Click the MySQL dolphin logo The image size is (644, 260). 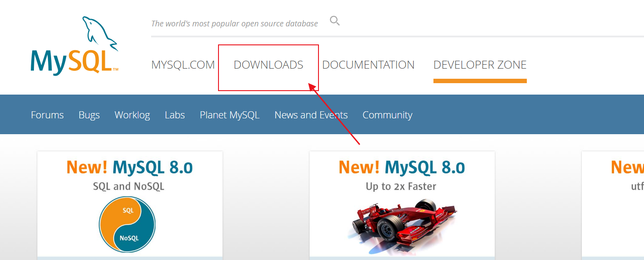point(74,46)
